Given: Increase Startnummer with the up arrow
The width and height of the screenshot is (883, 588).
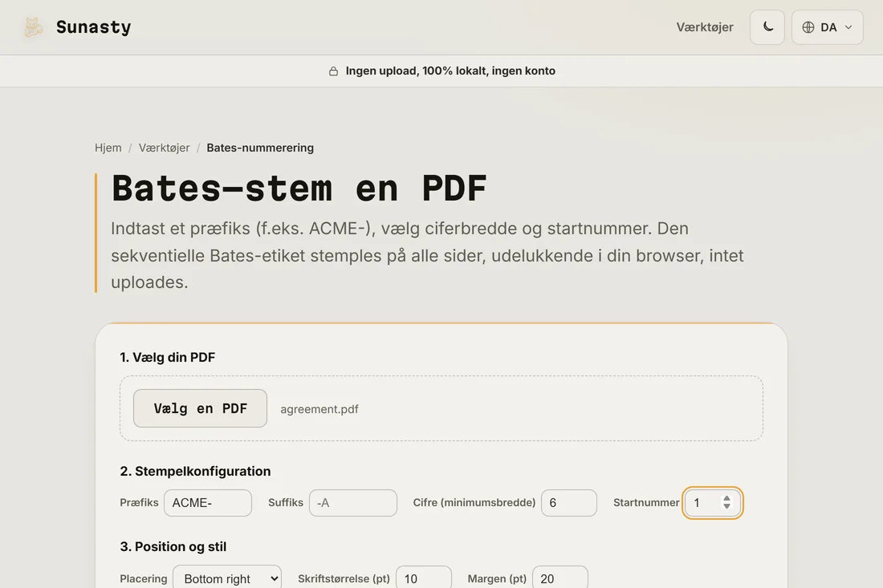Looking at the screenshot, I should tap(727, 498).
